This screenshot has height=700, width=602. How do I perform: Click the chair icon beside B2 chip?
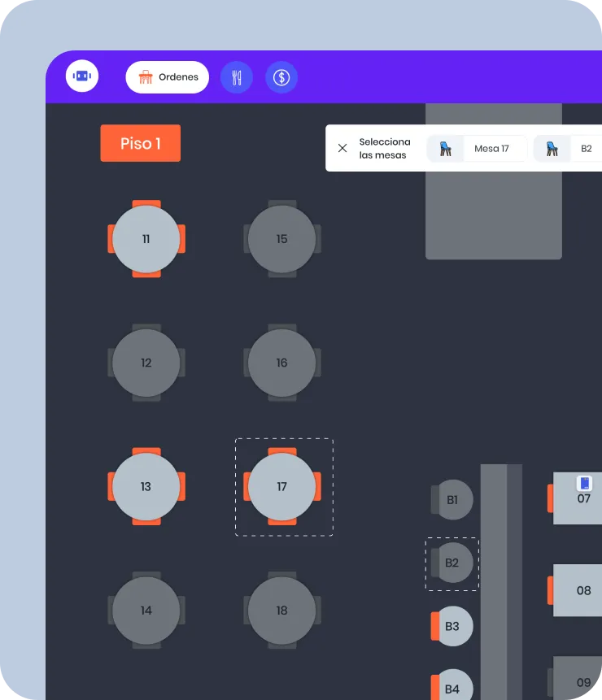pyautogui.click(x=552, y=149)
